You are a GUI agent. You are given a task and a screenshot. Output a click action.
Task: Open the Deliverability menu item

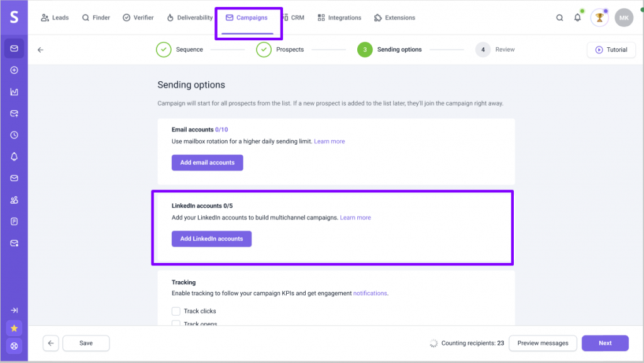pos(190,18)
